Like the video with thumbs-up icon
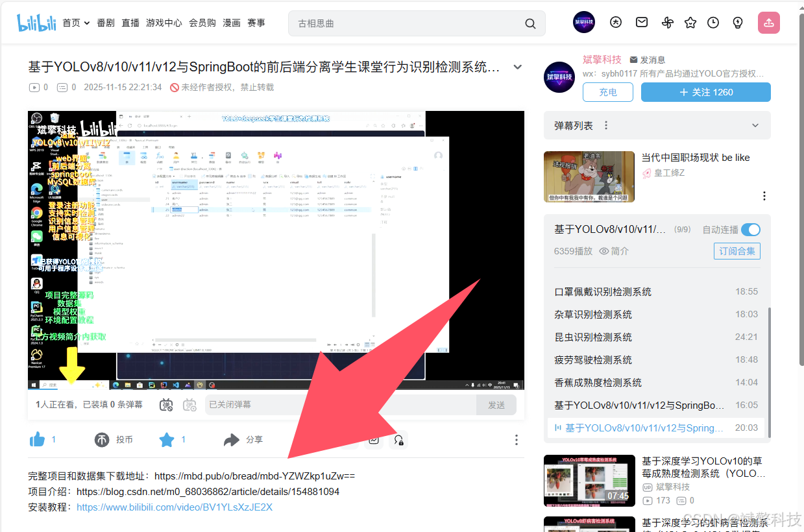804x532 pixels. [37, 440]
